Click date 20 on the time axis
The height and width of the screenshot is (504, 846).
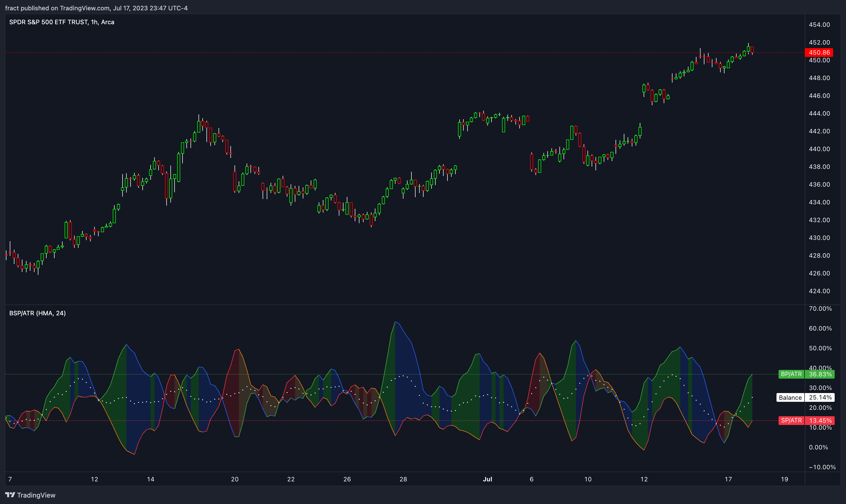(235, 479)
